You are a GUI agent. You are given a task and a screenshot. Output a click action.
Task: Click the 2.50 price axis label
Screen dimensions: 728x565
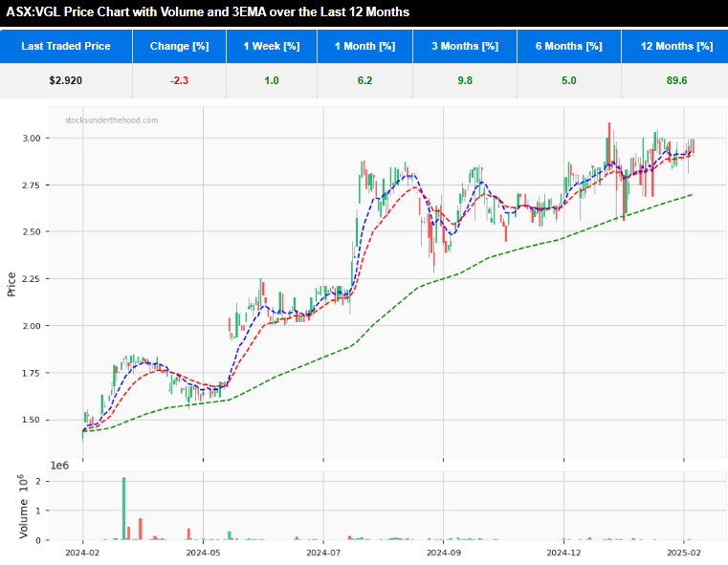pyautogui.click(x=32, y=232)
